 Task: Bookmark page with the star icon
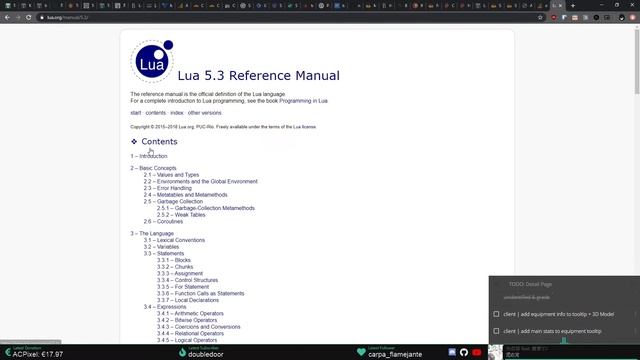pyautogui.click(x=540, y=18)
